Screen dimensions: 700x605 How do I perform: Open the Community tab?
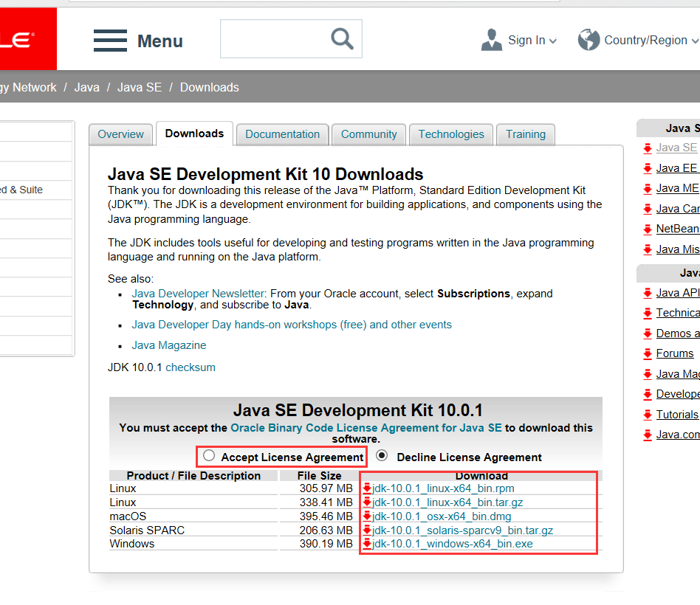click(x=368, y=134)
